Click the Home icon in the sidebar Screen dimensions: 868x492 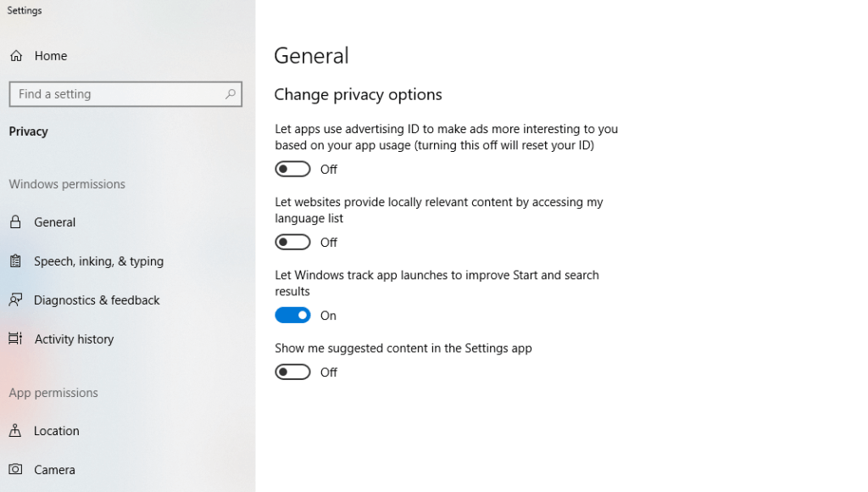pyautogui.click(x=16, y=55)
